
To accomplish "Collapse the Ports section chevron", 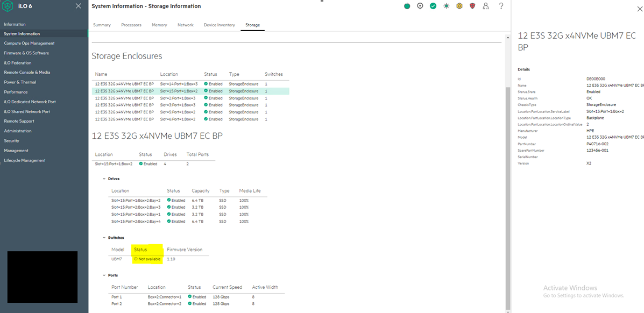I will tap(104, 275).
